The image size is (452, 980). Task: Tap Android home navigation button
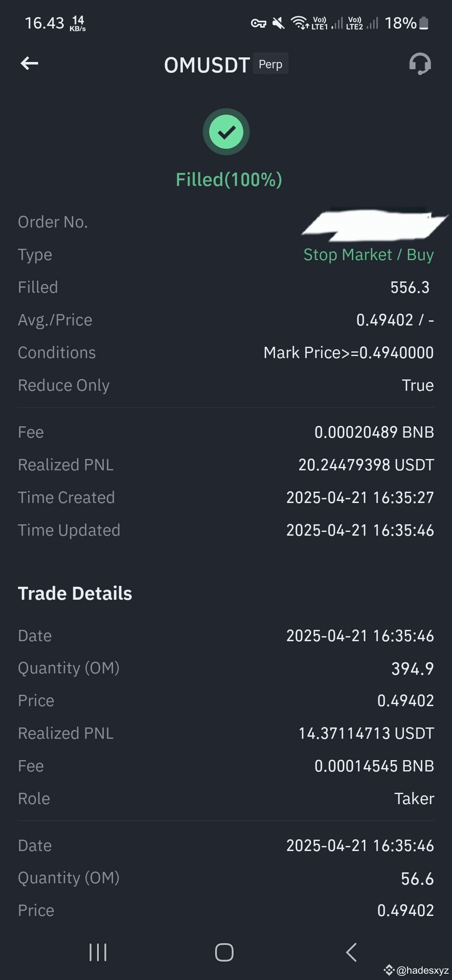coord(224,952)
